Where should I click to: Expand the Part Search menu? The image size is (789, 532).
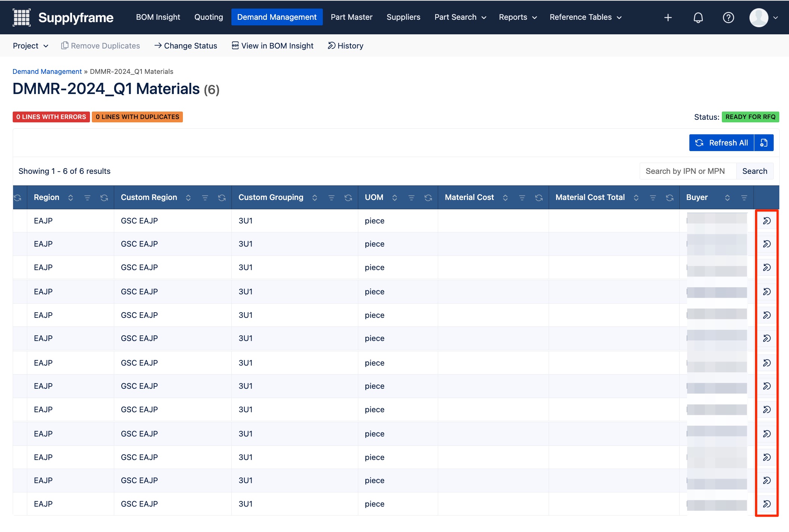click(x=460, y=17)
